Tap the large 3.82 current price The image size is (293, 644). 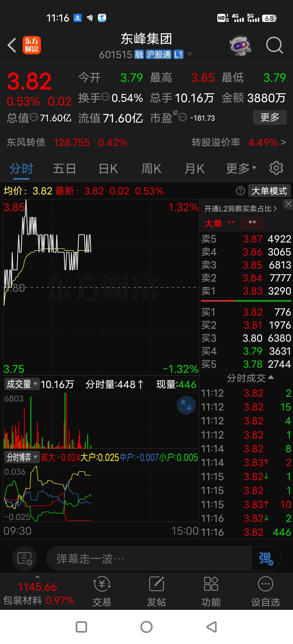click(29, 81)
